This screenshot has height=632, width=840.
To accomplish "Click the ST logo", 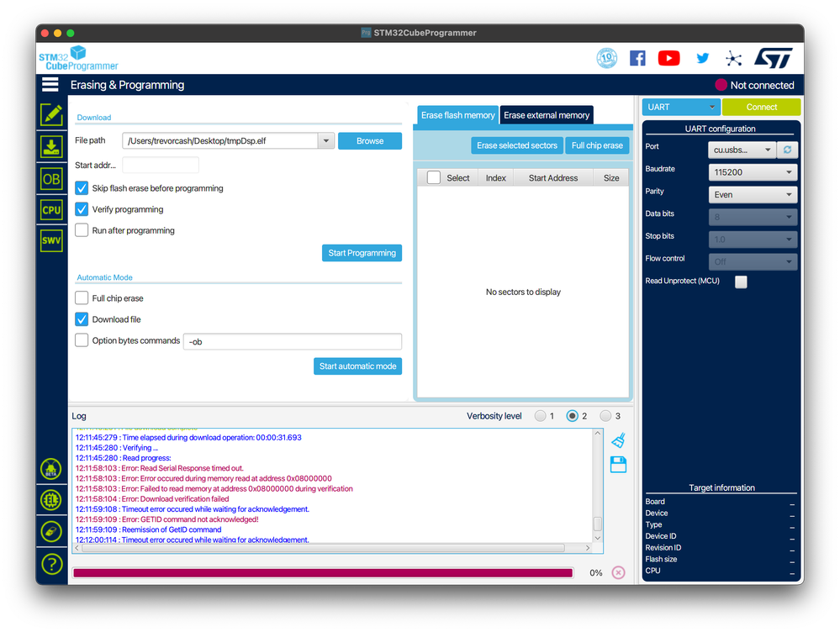I will click(773, 58).
